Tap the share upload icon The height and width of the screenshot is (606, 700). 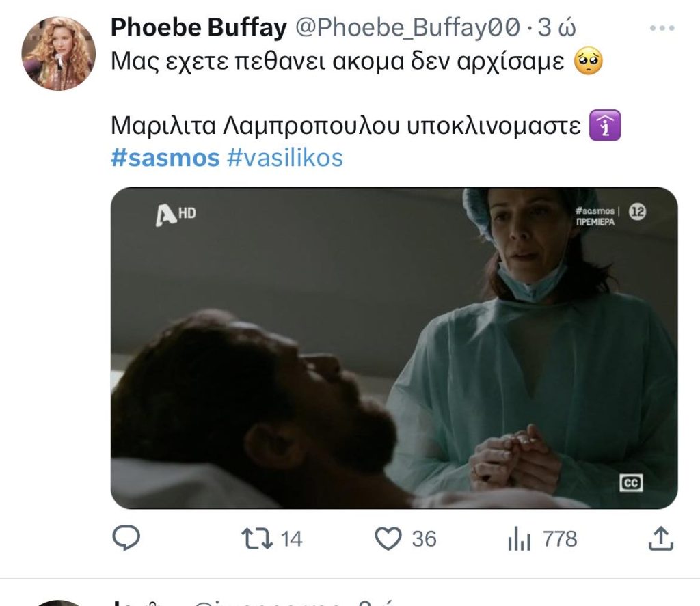coord(660,538)
